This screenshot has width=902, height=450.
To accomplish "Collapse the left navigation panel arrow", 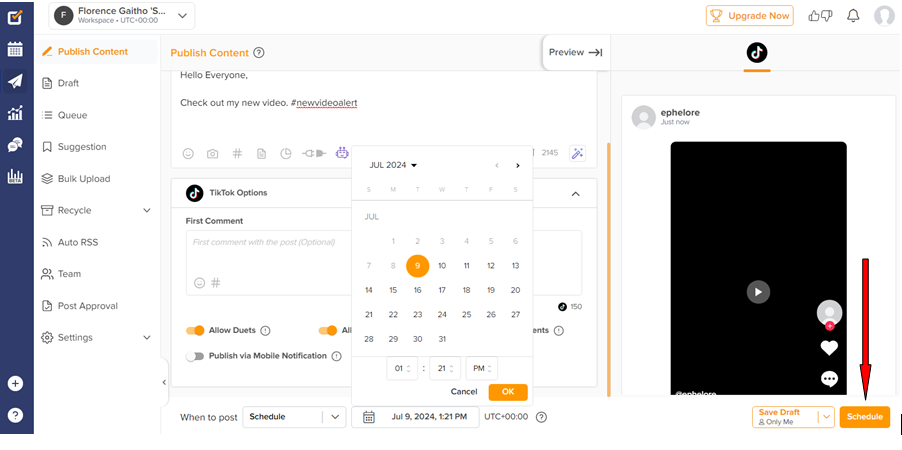I will pyautogui.click(x=164, y=382).
